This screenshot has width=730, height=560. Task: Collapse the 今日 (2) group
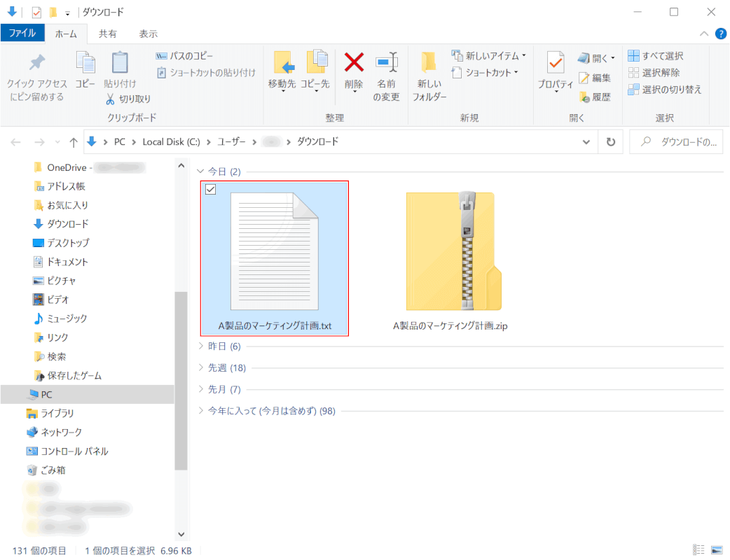[201, 171]
